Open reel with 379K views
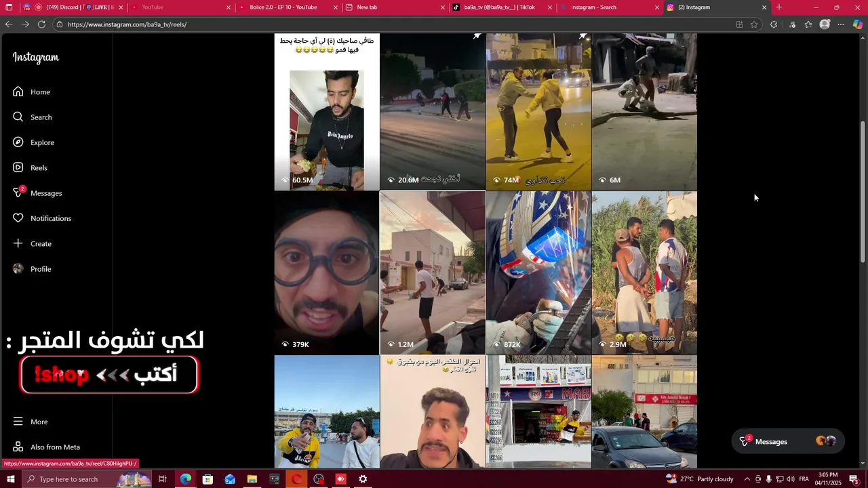 point(327,273)
